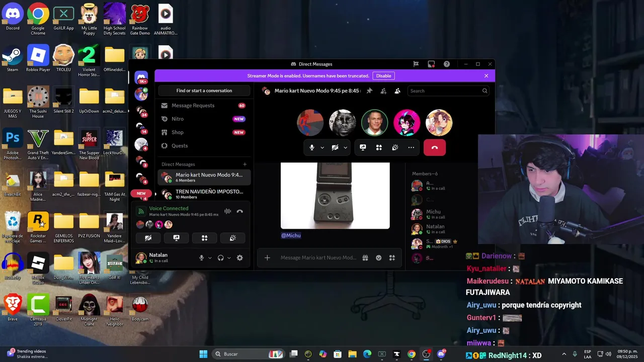Click the NEW unread pill in server list
Image resolution: width=644 pixels, height=362 pixels.
[141, 193]
